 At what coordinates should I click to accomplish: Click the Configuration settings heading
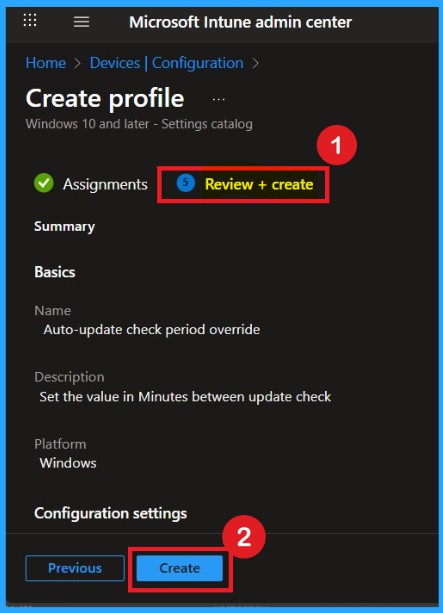click(x=111, y=513)
